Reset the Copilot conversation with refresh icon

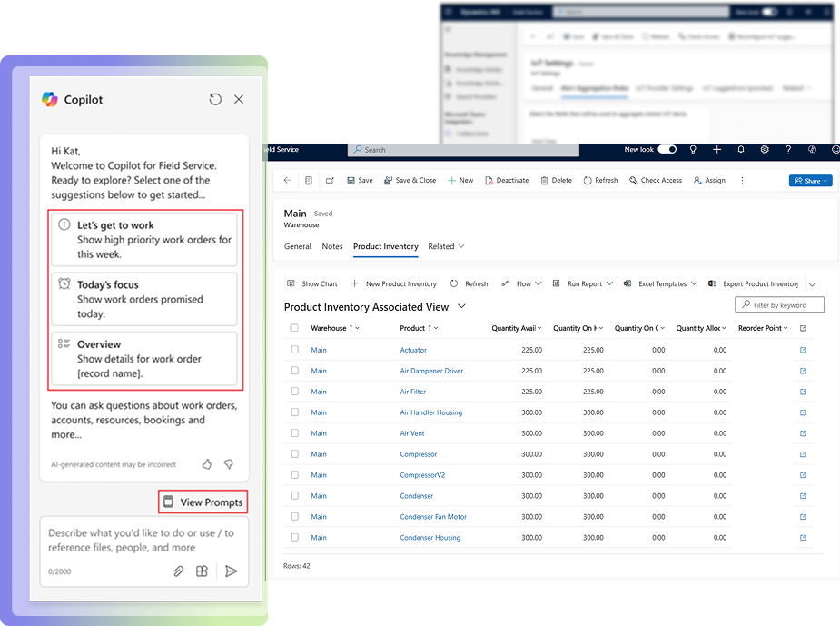[215, 99]
